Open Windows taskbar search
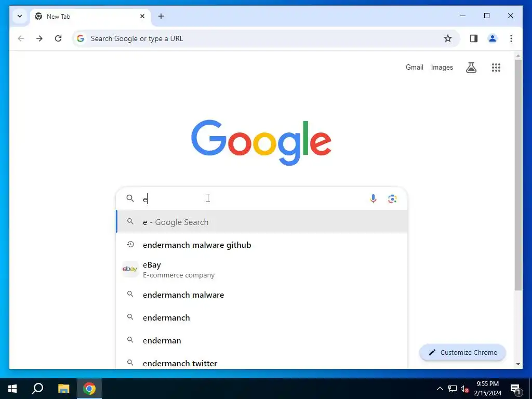The image size is (532, 399). pos(37,389)
